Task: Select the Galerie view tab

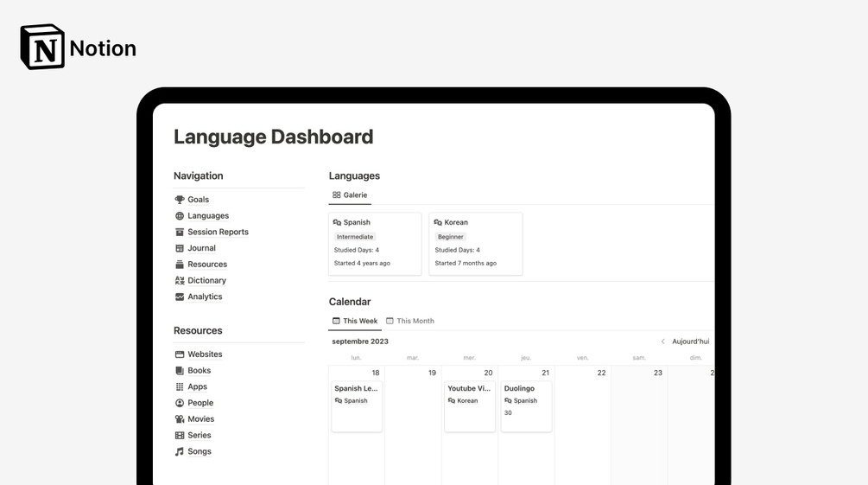Action: tap(350, 195)
